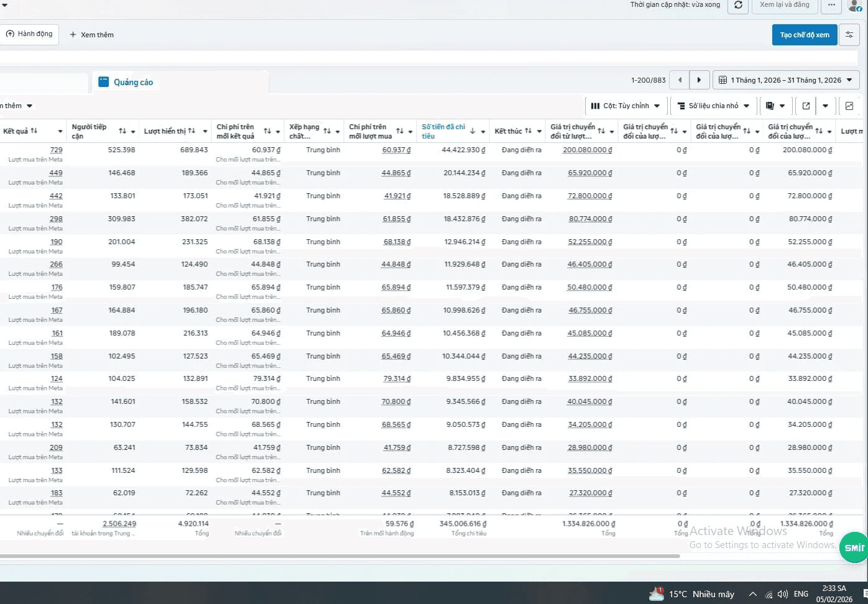Sort by Người tiếp cận column
Viewport: 868px width, 604px height.
coord(122,131)
